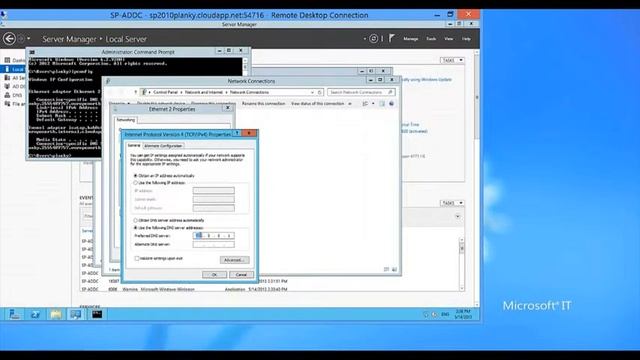The width and height of the screenshot is (640, 360).
Task: Click the address bar refresh button
Action: [x=320, y=92]
